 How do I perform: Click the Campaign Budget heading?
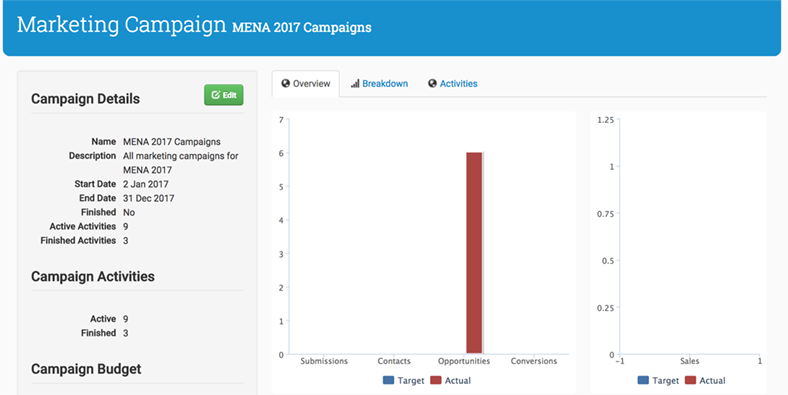pos(86,369)
